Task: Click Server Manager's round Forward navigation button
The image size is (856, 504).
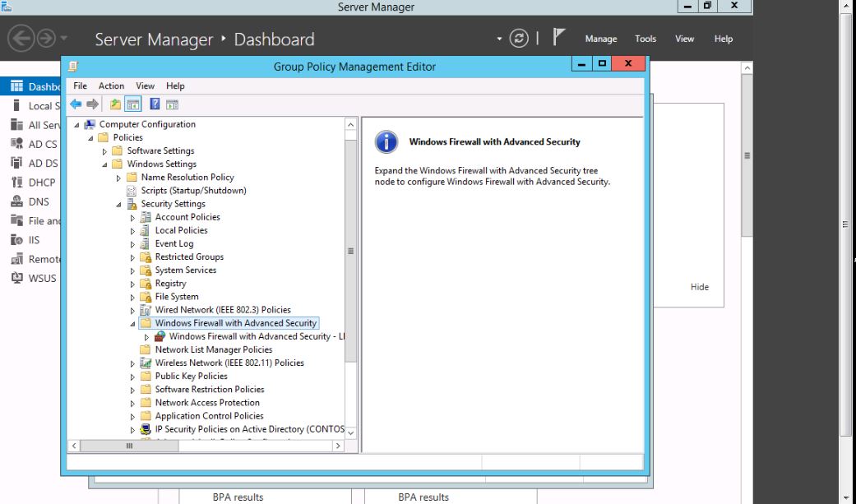Action: 46,38
